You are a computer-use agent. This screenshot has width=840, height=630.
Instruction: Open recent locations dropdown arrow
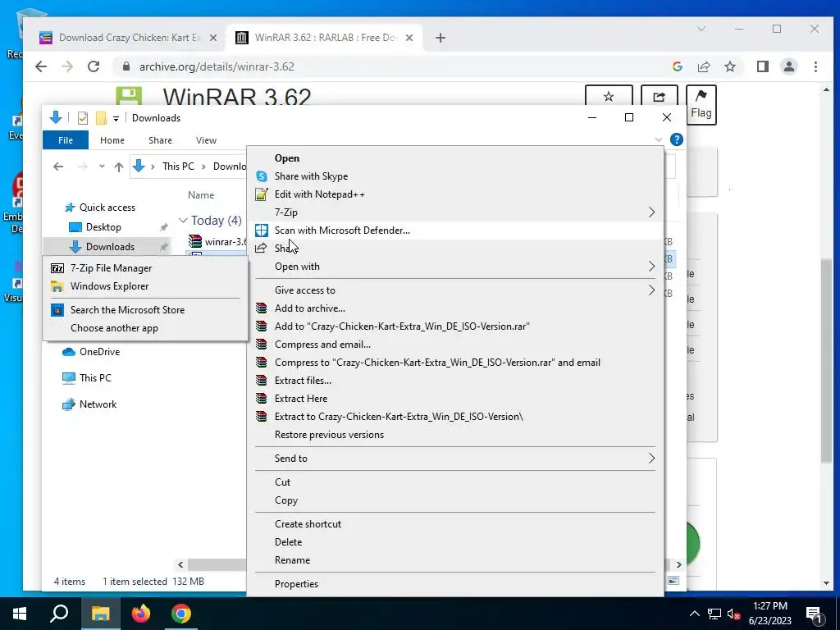pyautogui.click(x=102, y=167)
